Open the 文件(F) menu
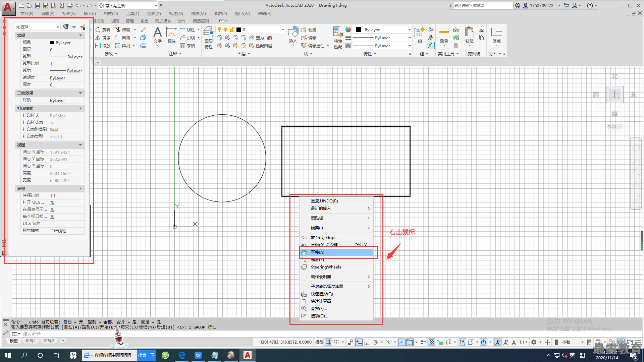The height and width of the screenshot is (362, 644). (27, 14)
